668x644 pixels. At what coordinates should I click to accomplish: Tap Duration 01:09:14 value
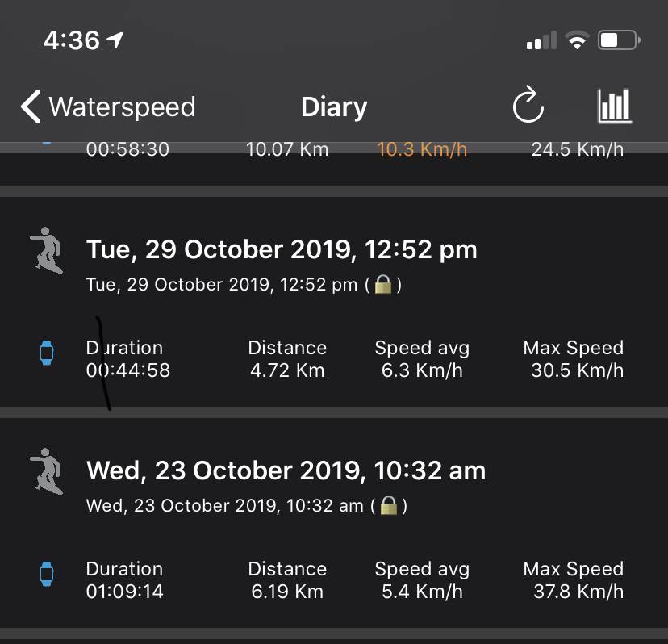coord(125,592)
